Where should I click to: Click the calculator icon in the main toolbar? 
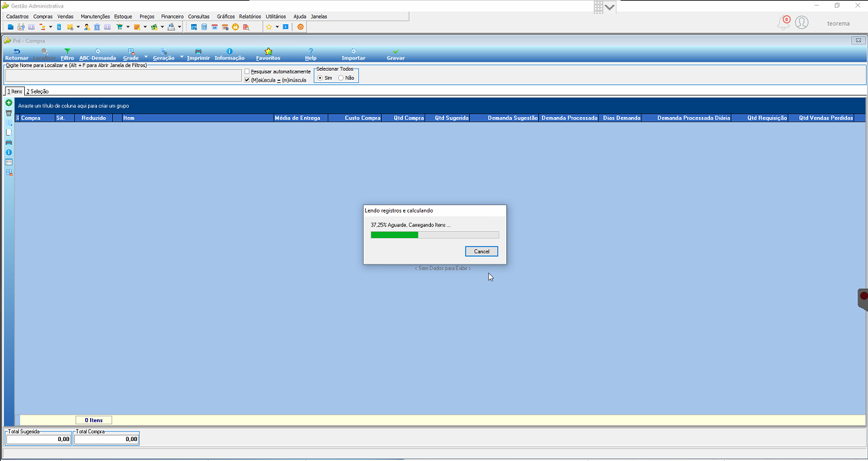(x=204, y=27)
